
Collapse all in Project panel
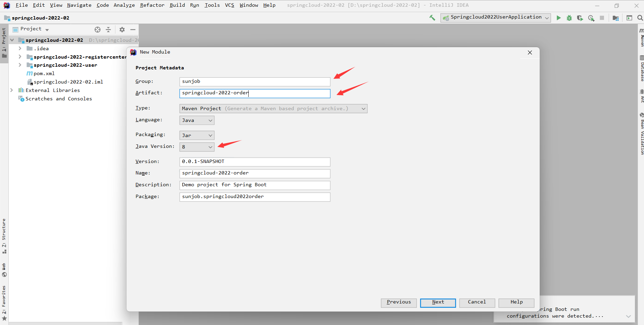[x=108, y=30]
